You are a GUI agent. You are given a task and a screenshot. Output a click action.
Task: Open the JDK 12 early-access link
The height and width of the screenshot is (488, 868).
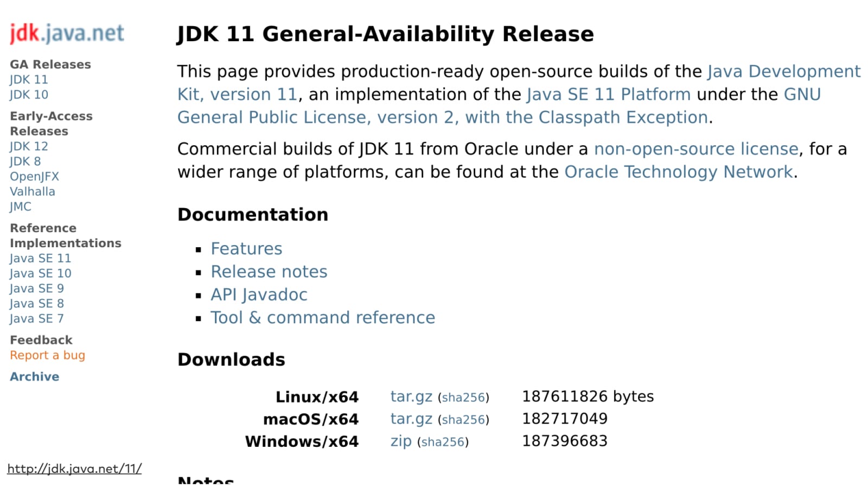(x=29, y=146)
